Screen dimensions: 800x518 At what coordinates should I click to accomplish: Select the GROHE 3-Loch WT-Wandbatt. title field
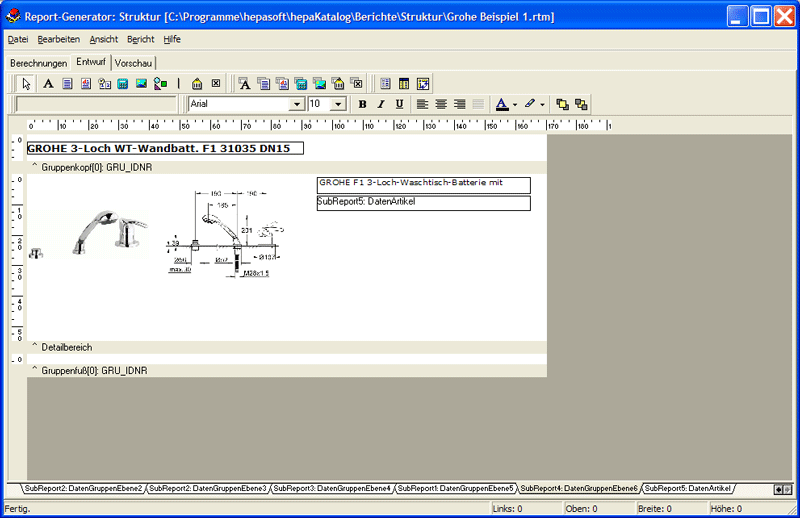(165, 148)
